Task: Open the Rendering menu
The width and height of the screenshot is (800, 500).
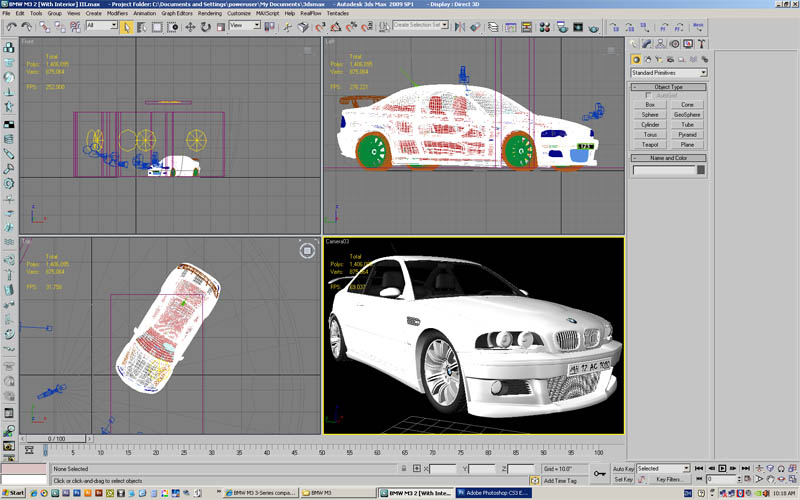Action: [210, 13]
